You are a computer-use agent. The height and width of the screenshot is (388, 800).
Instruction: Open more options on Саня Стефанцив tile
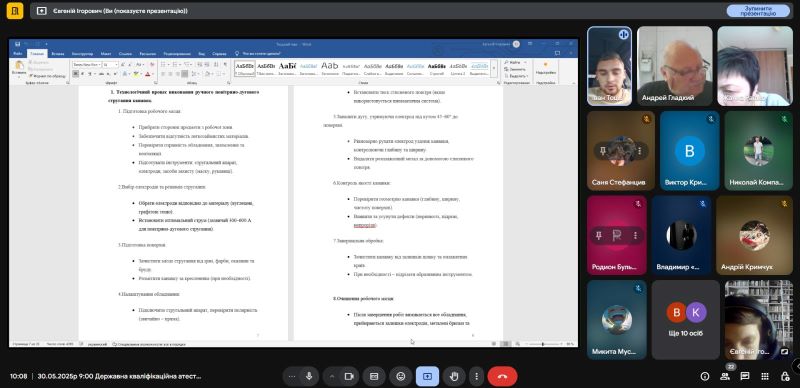639,151
